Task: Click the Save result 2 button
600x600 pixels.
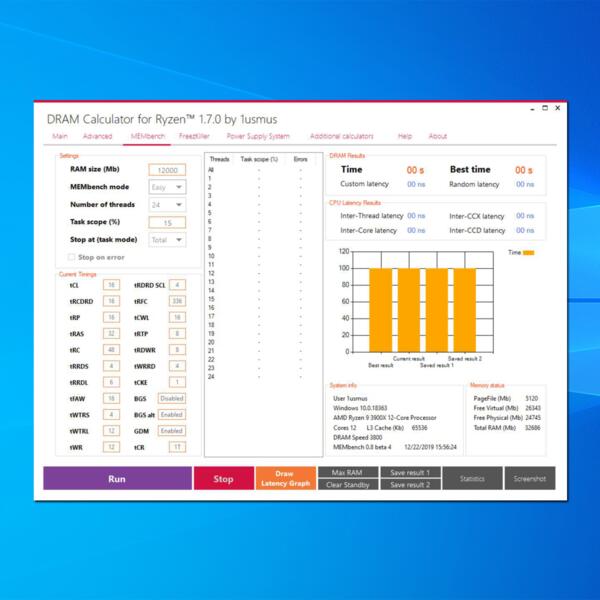Action: [x=410, y=484]
